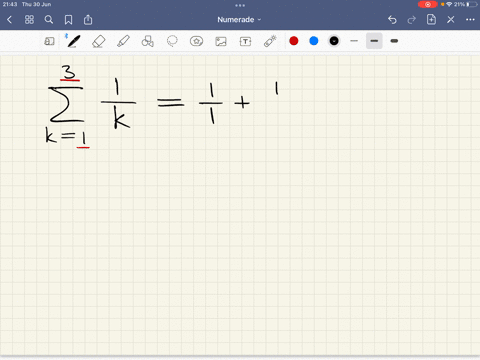Choose the black pen color
This screenshot has height=360, width=480.
pos(334,41)
